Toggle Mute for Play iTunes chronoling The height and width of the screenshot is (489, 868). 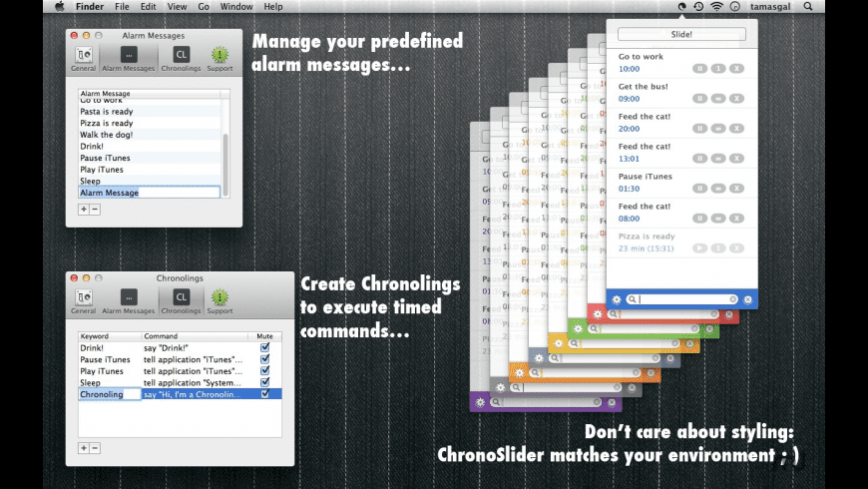265,371
